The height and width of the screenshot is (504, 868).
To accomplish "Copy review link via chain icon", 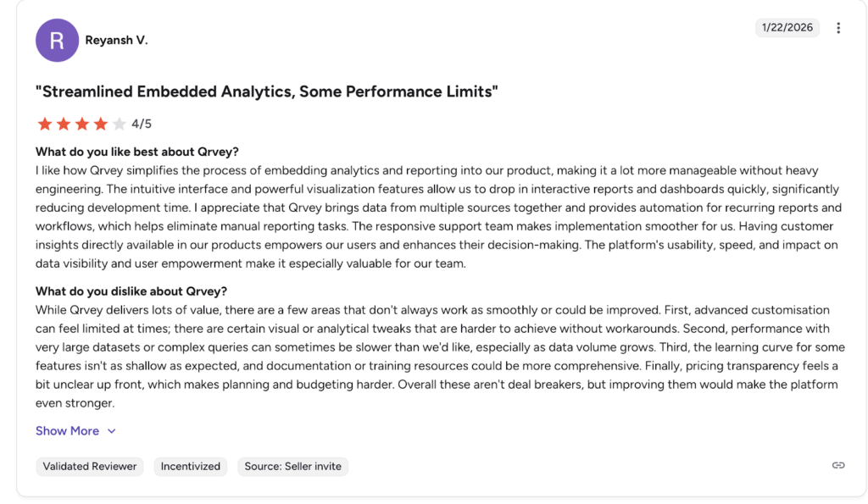I will point(838,465).
